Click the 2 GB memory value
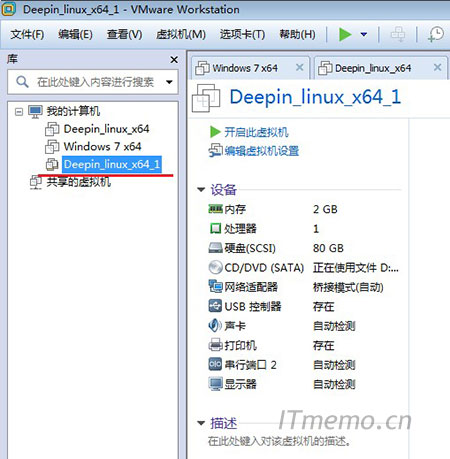This screenshot has width=450, height=459. click(325, 209)
